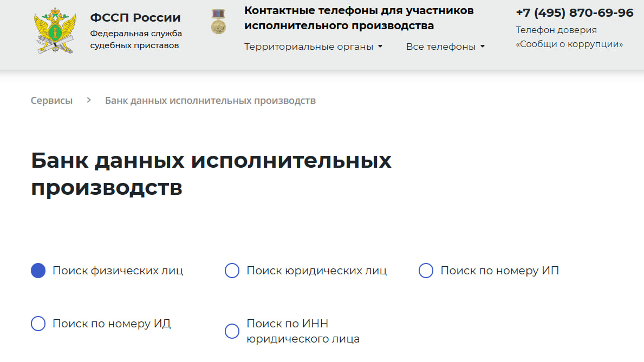The image size is (644, 362).
Task: Open the Телефон доверия «Сообщи о коррупции» link
Action: point(569,37)
